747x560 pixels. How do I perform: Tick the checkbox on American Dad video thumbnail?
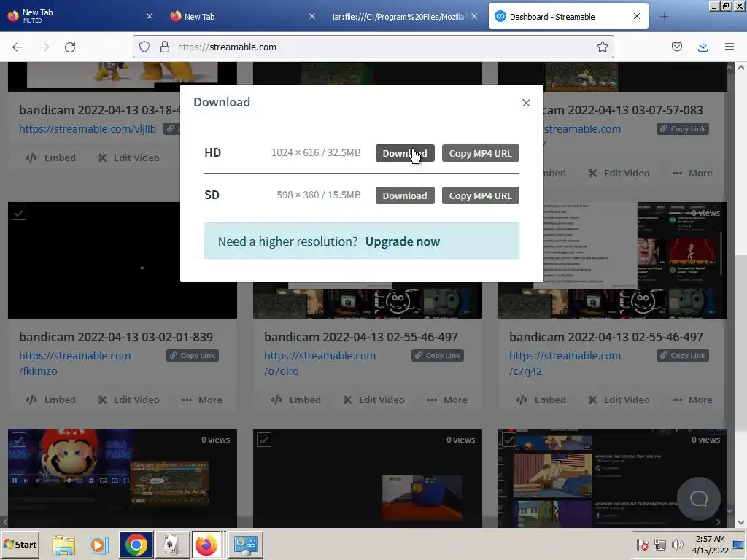click(x=508, y=440)
